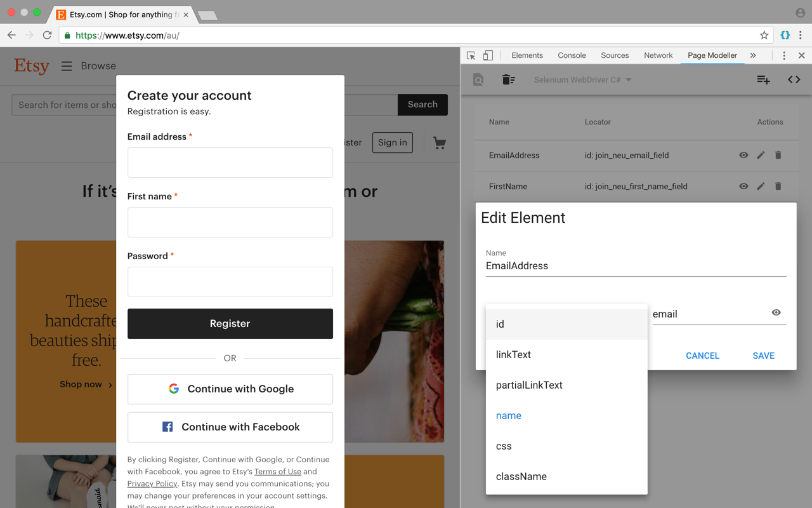The height and width of the screenshot is (508, 812).
Task: Activate DevTools inspect element picker
Action: pyautogui.click(x=471, y=56)
